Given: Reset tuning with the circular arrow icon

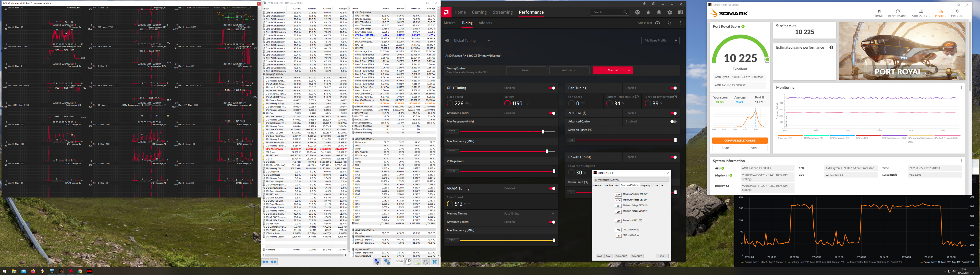Looking at the screenshot, I should tap(670, 23).
